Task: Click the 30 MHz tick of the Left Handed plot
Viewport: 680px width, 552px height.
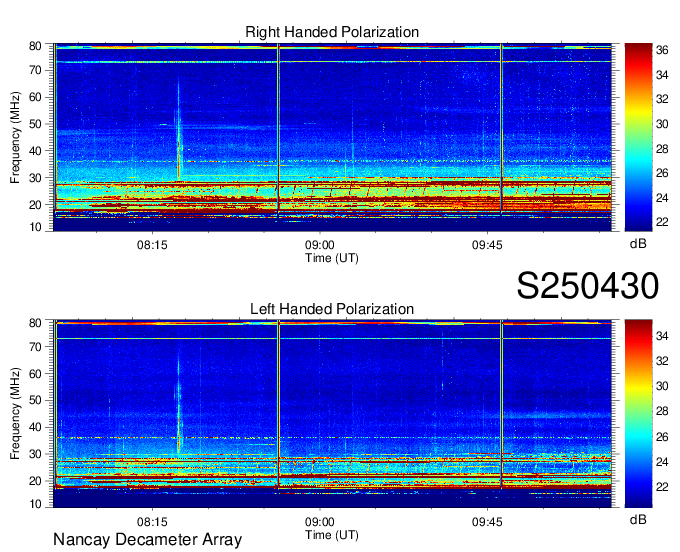Action: tap(35, 454)
